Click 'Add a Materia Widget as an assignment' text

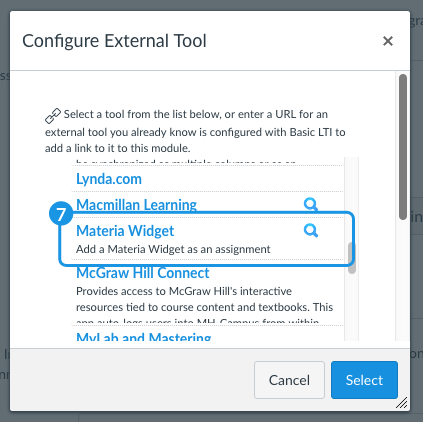click(x=173, y=249)
